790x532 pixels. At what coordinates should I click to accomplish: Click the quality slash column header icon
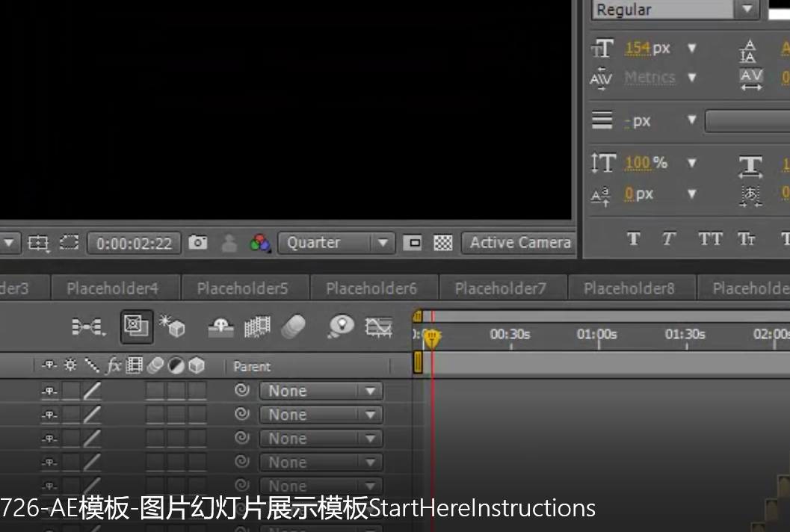(x=92, y=365)
